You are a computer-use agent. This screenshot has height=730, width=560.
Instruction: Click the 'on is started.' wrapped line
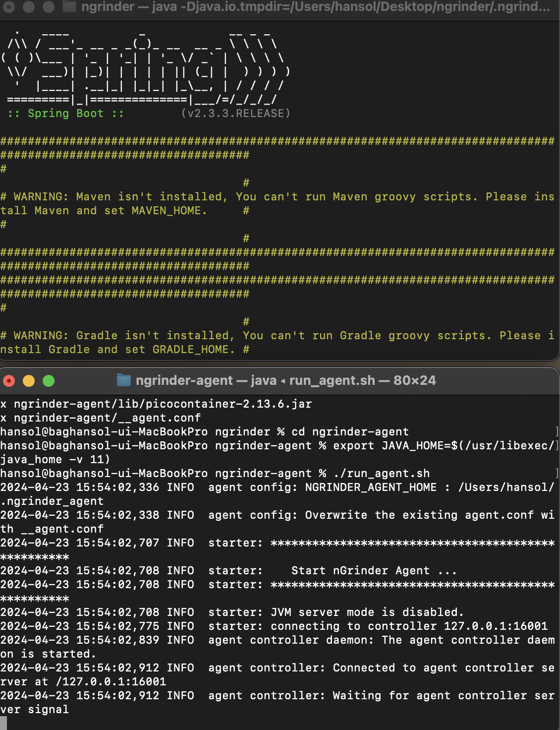pos(48,654)
